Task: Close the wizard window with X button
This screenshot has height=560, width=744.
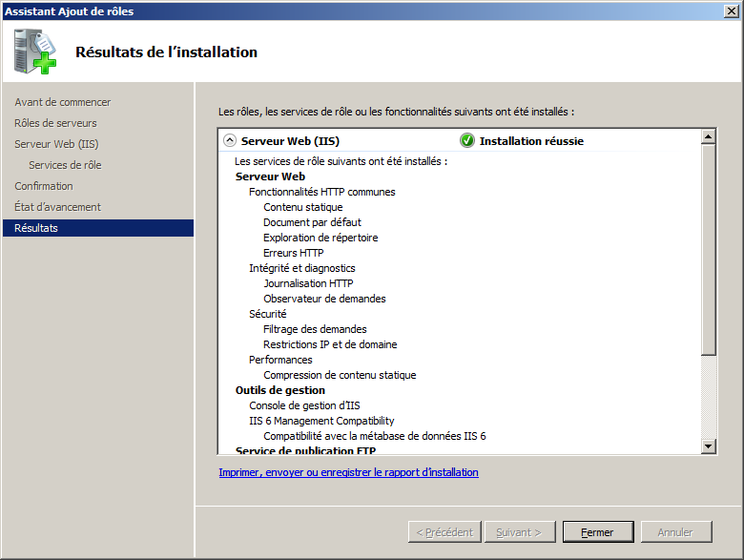Action: coord(730,11)
